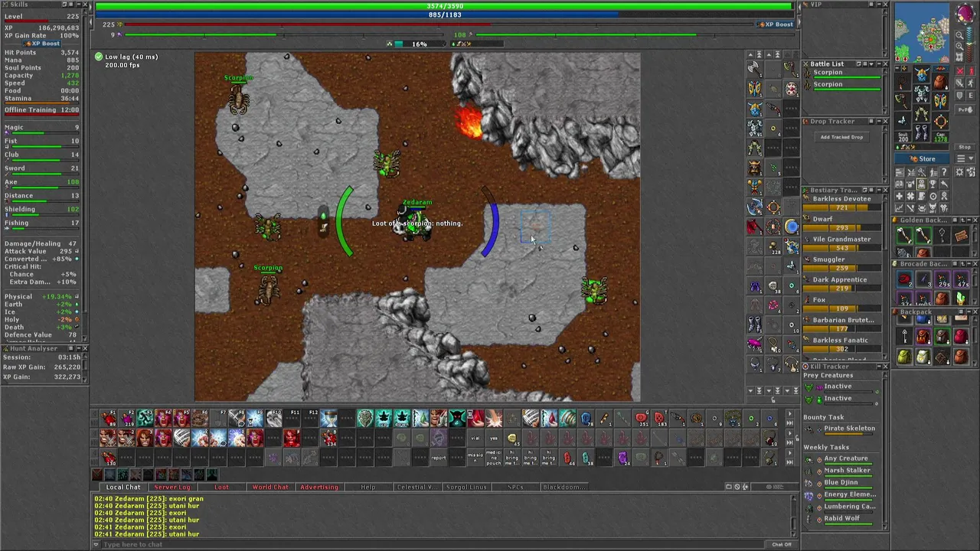Click the 'vial' action slot
This screenshot has width=980, height=551.
coord(475,438)
